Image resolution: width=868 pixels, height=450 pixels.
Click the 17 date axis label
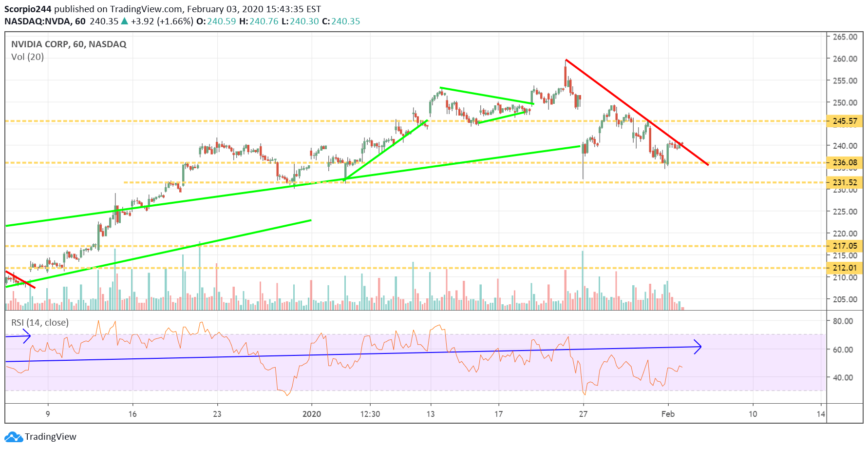(498, 414)
